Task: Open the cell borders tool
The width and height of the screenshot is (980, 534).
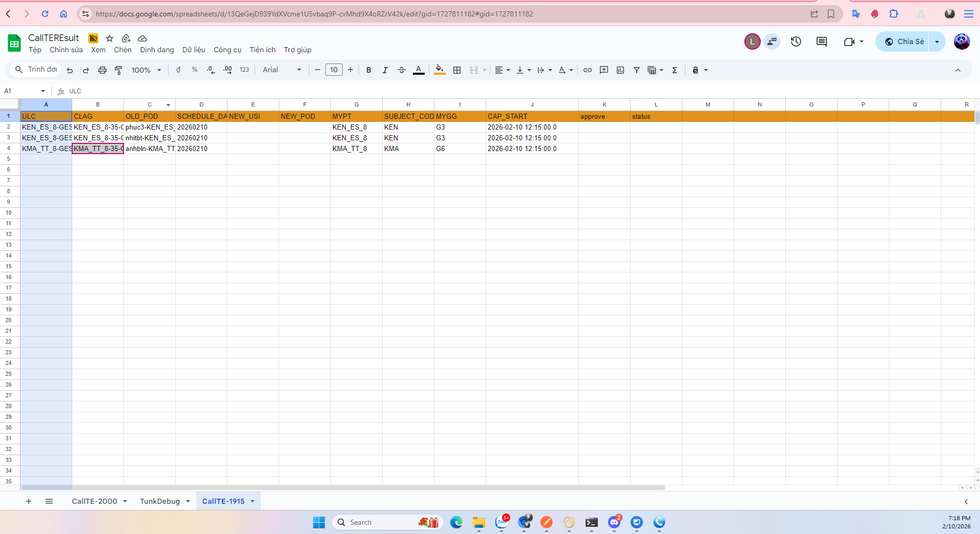Action: point(457,70)
